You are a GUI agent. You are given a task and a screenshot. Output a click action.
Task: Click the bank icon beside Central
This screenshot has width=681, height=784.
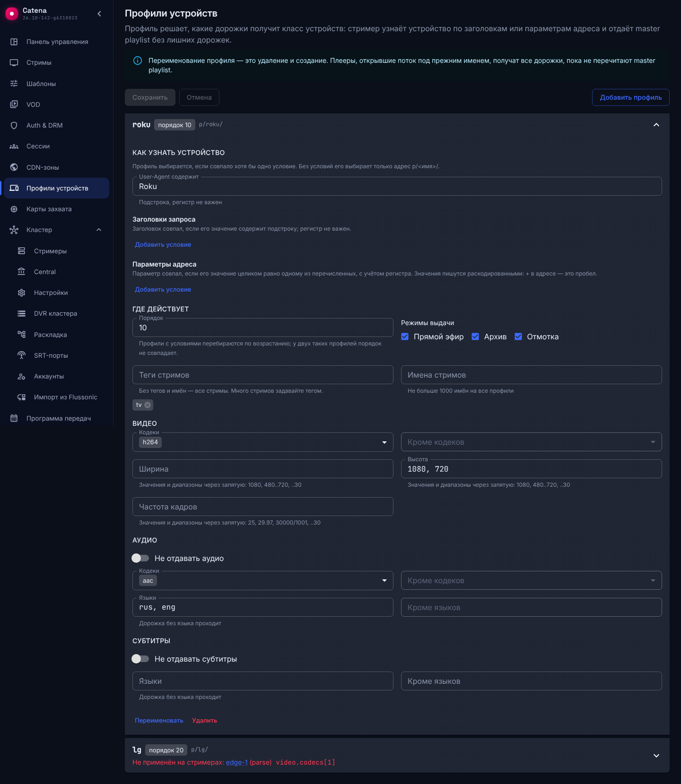coord(22,272)
